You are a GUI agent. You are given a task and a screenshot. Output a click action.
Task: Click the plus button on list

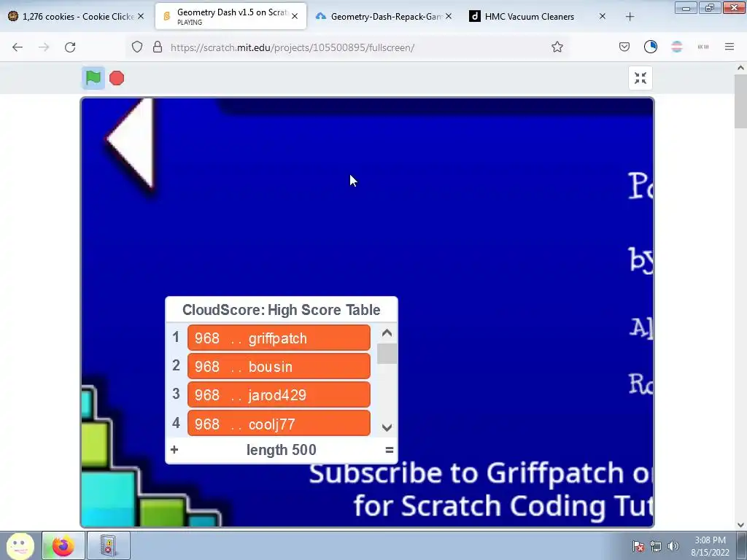click(x=174, y=449)
